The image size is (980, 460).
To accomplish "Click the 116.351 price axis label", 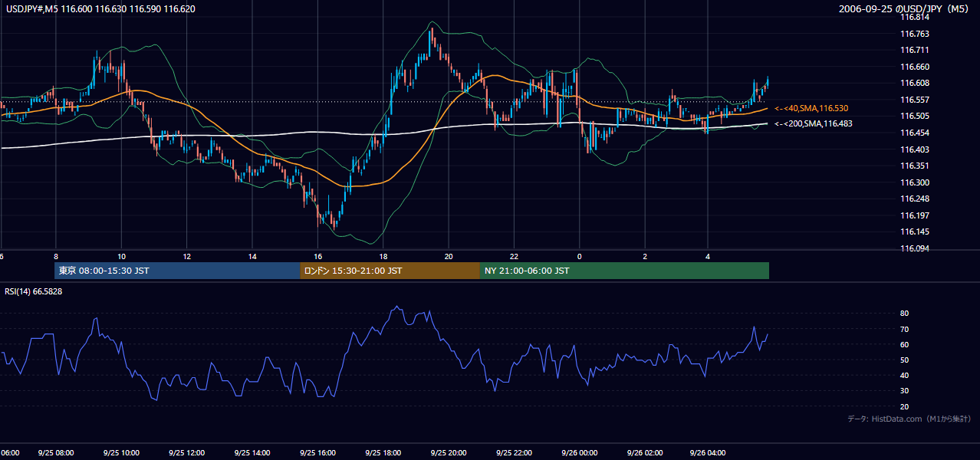I will (914, 166).
